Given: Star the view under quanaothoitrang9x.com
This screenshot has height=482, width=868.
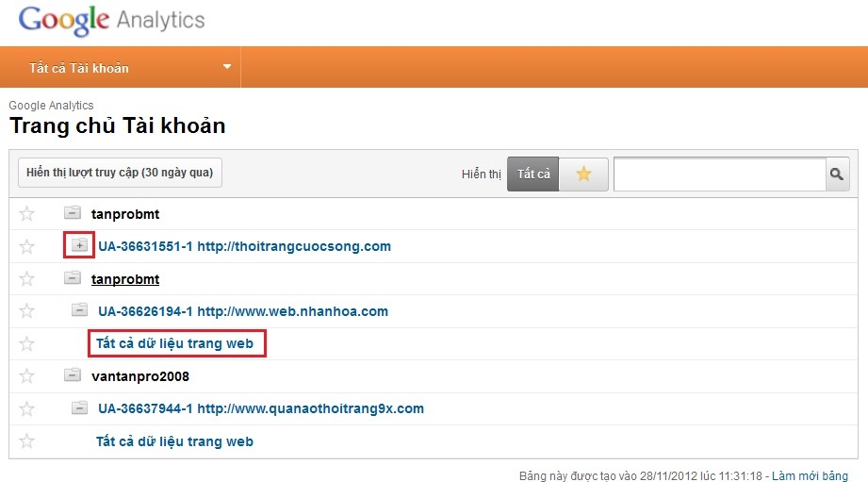Looking at the screenshot, I should click(26, 441).
